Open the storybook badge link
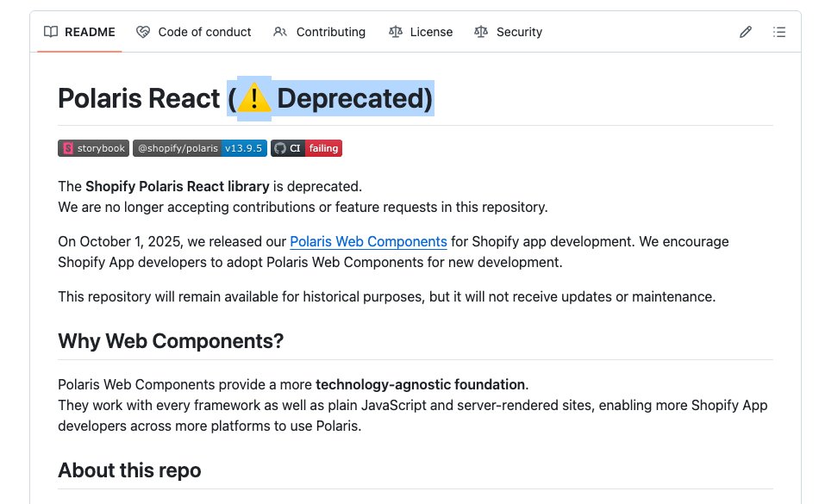The width and height of the screenshot is (819, 504). pos(93,147)
